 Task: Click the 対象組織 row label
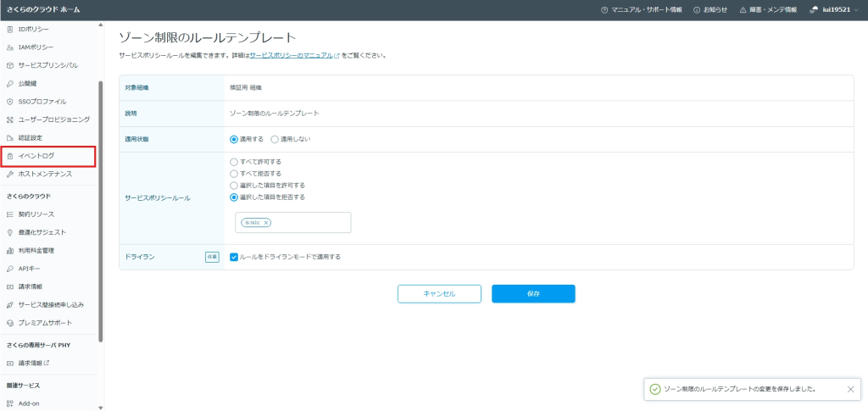[136, 87]
